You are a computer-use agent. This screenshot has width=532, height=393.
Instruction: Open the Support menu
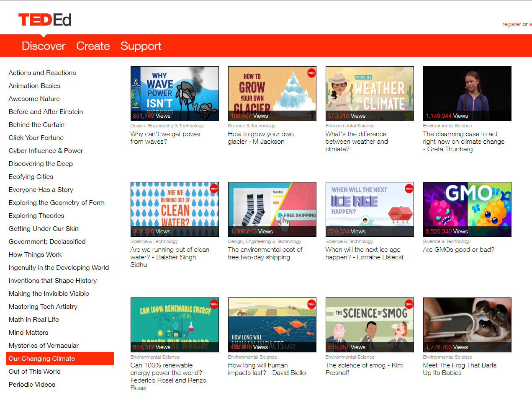(141, 46)
